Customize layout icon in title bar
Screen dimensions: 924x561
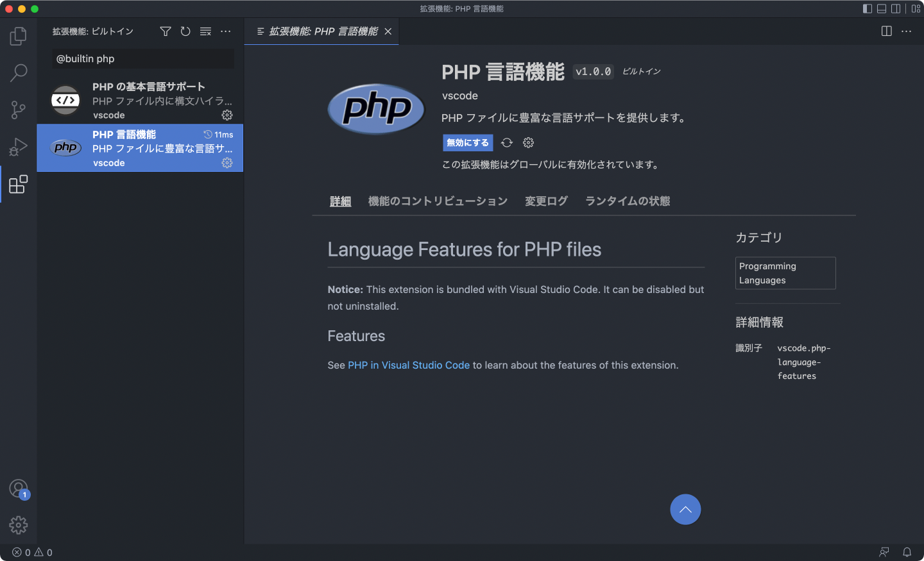(916, 9)
